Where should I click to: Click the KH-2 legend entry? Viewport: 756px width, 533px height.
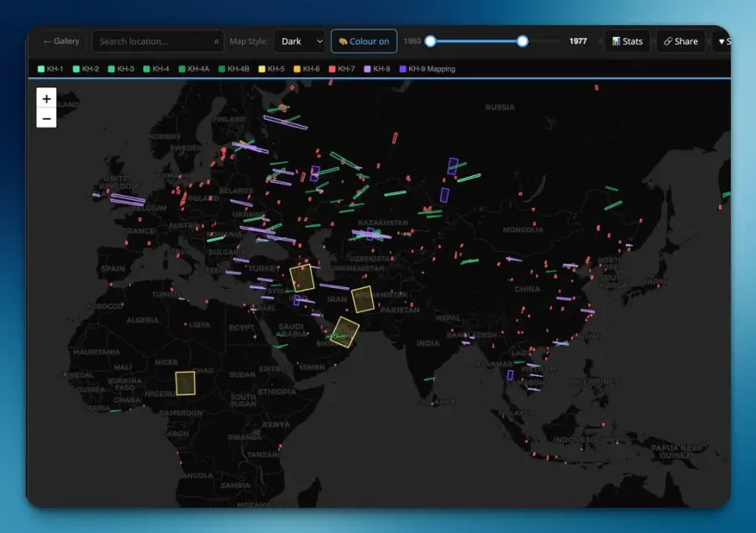pos(86,69)
